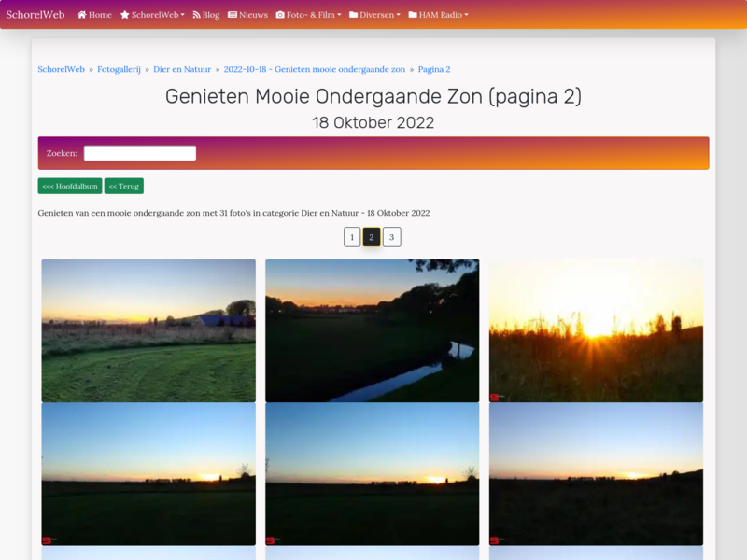Go to Fotogallerij breadcrumb link

click(x=120, y=69)
